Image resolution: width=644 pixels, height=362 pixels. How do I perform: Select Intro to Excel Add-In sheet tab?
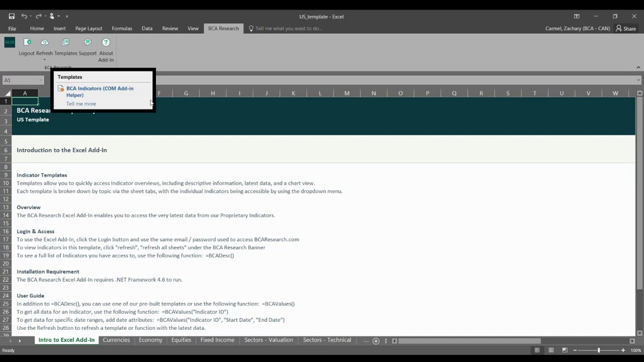point(66,340)
